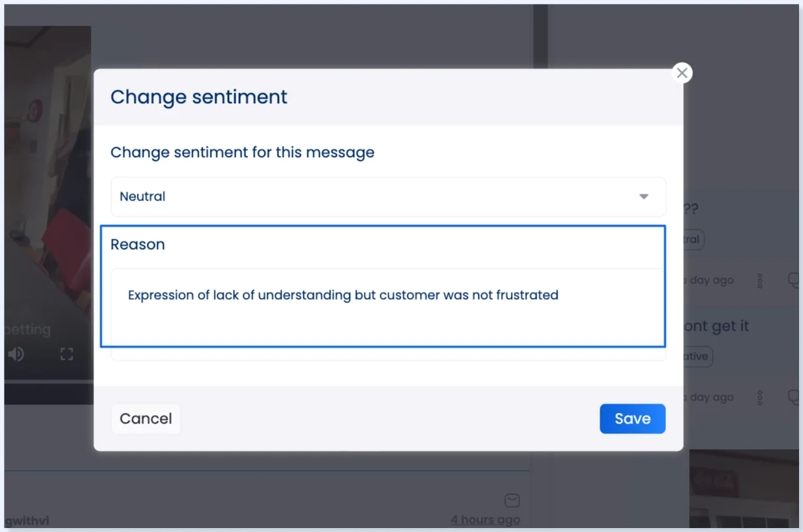Close the Change sentiment dialog with the X

[x=682, y=73]
